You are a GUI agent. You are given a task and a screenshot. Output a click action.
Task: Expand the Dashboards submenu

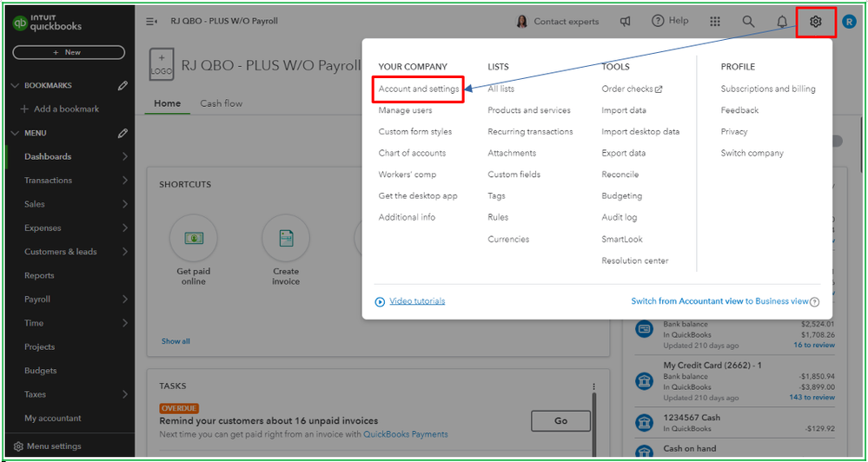[x=124, y=156]
